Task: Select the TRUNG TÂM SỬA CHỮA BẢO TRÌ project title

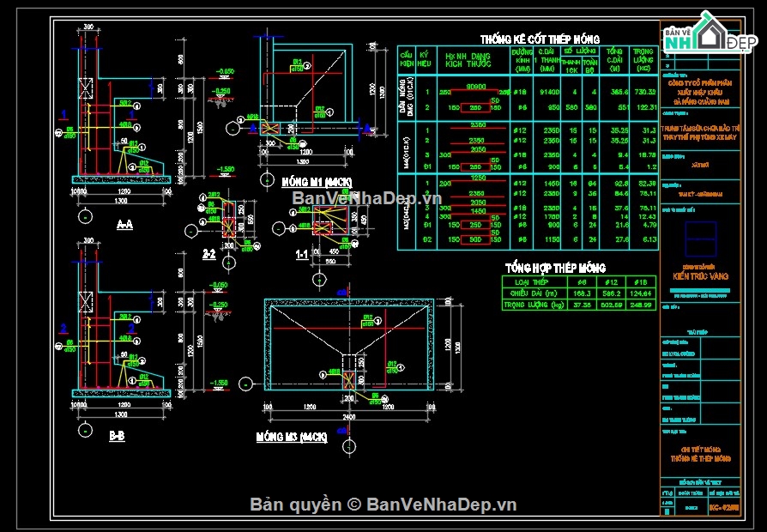Action: coord(700,128)
